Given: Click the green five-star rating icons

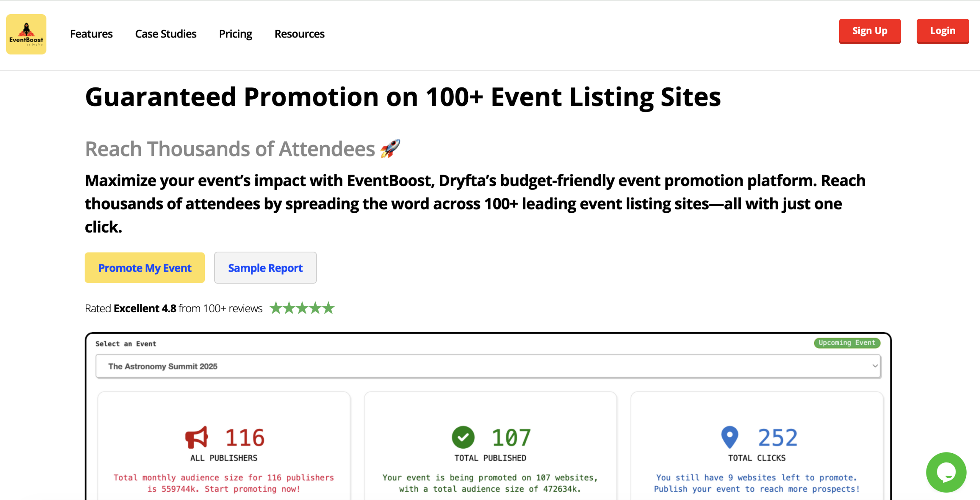Looking at the screenshot, I should [x=302, y=308].
